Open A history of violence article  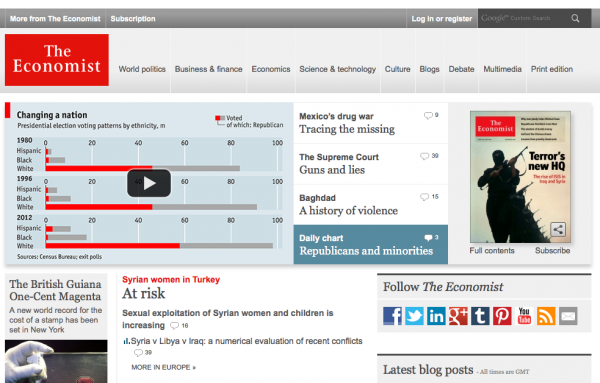pyautogui.click(x=349, y=211)
